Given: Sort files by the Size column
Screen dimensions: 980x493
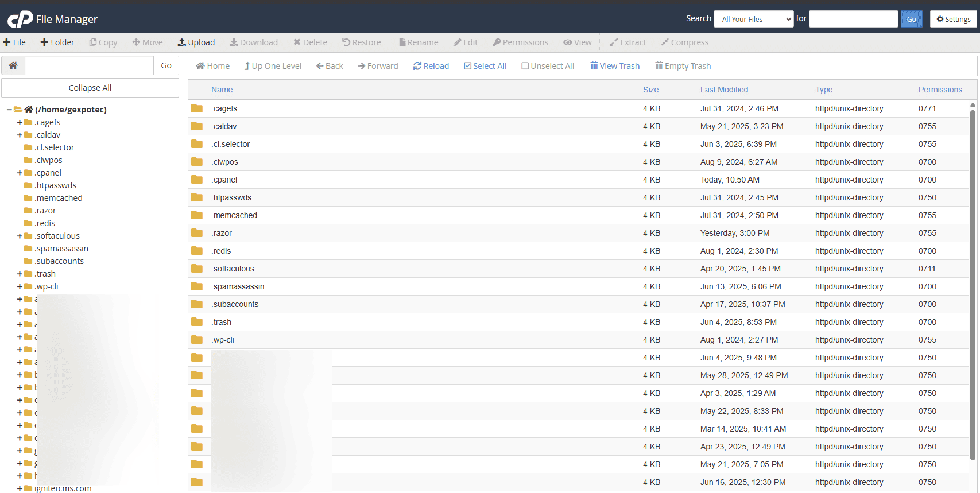Looking at the screenshot, I should pyautogui.click(x=650, y=90).
